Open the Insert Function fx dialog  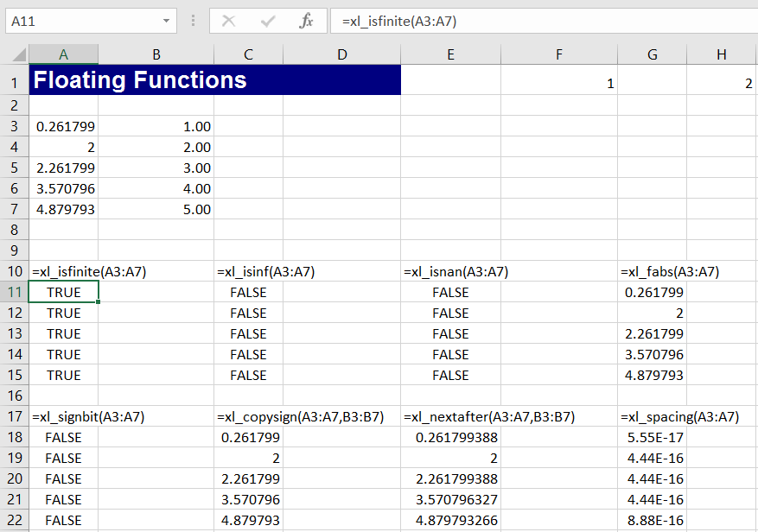point(306,22)
